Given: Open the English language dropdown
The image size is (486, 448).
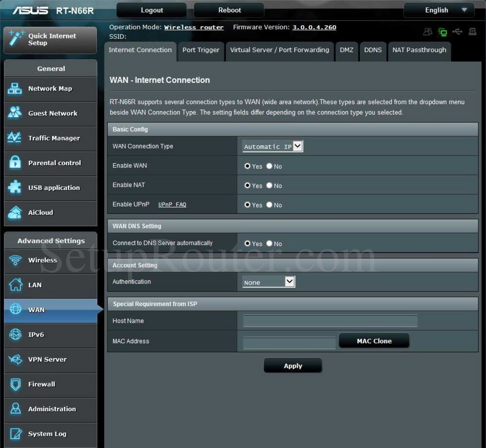Looking at the screenshot, I should click(439, 10).
